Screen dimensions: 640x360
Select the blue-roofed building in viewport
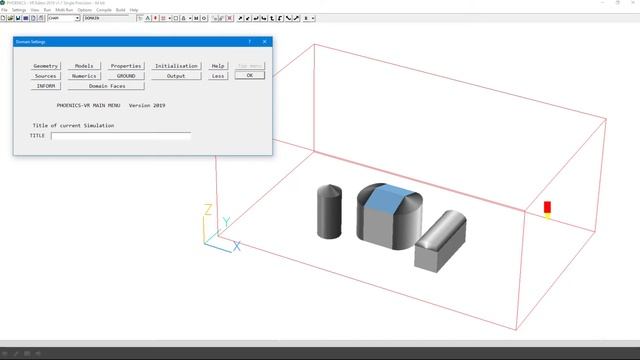click(x=390, y=216)
